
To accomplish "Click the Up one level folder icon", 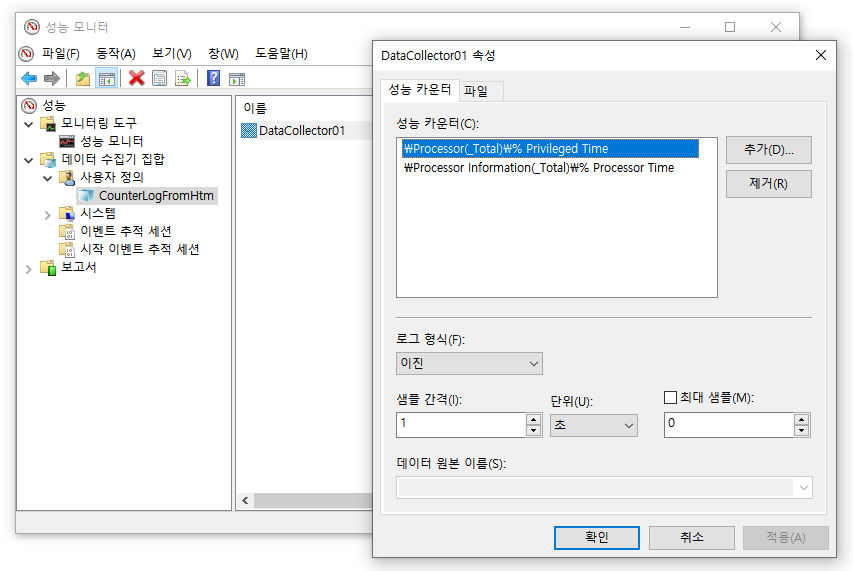I will 83,79.
